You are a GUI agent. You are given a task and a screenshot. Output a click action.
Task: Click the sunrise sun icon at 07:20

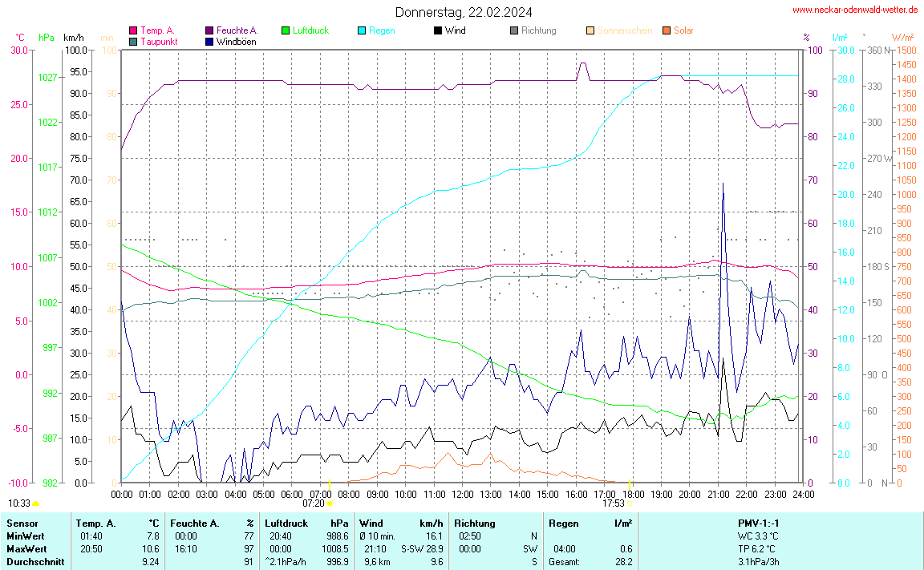click(330, 503)
